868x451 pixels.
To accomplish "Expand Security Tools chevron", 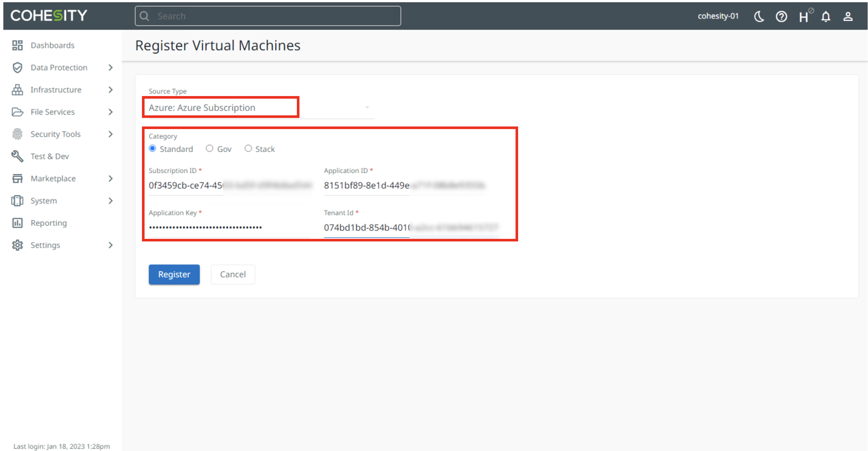I will pos(110,134).
